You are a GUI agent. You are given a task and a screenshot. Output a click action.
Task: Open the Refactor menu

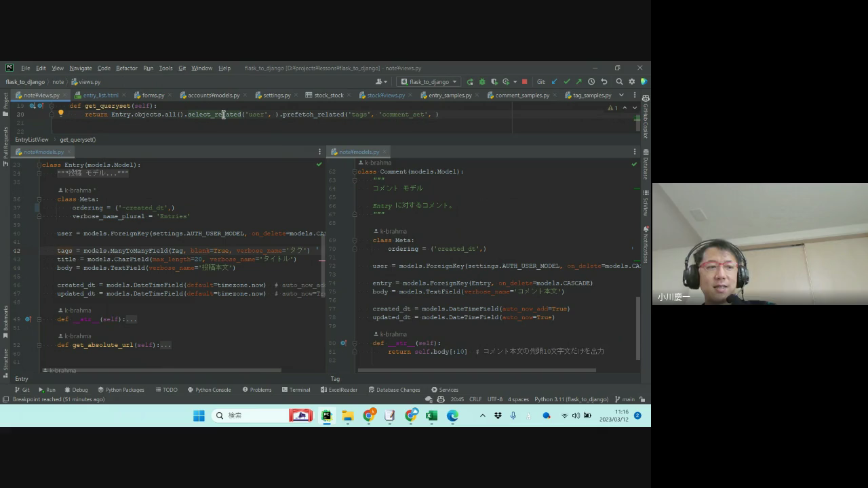click(126, 68)
